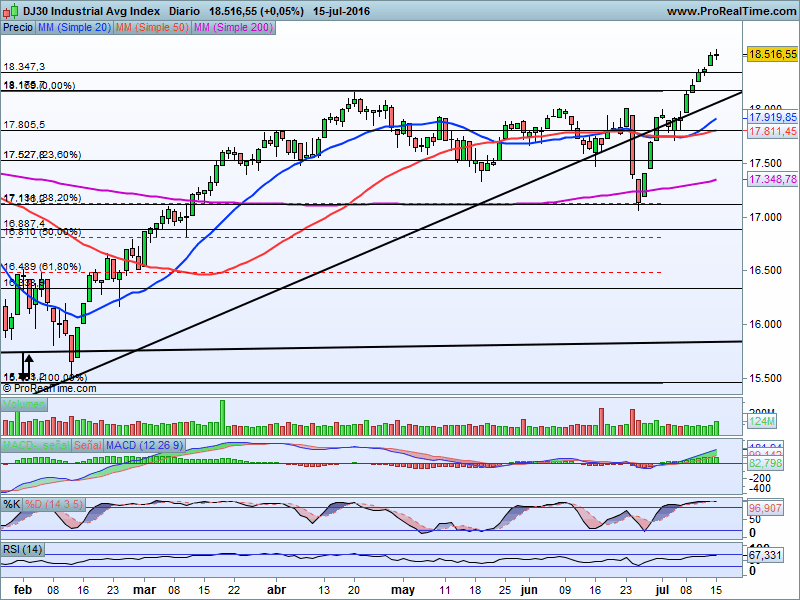Click the may month label on time axis
This screenshot has width=800, height=600.
(x=403, y=590)
